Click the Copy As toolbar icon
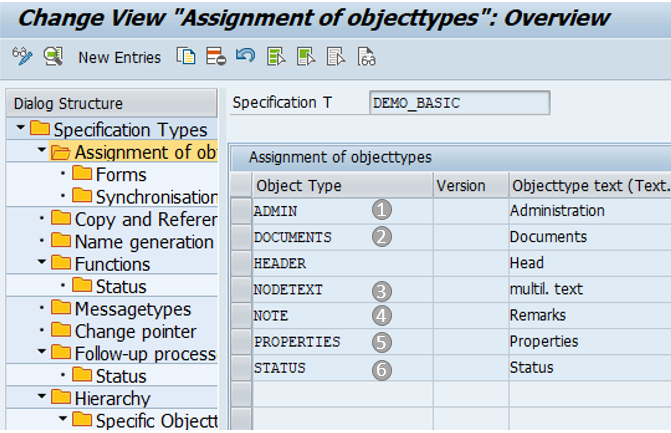671x433 pixels. (x=186, y=57)
